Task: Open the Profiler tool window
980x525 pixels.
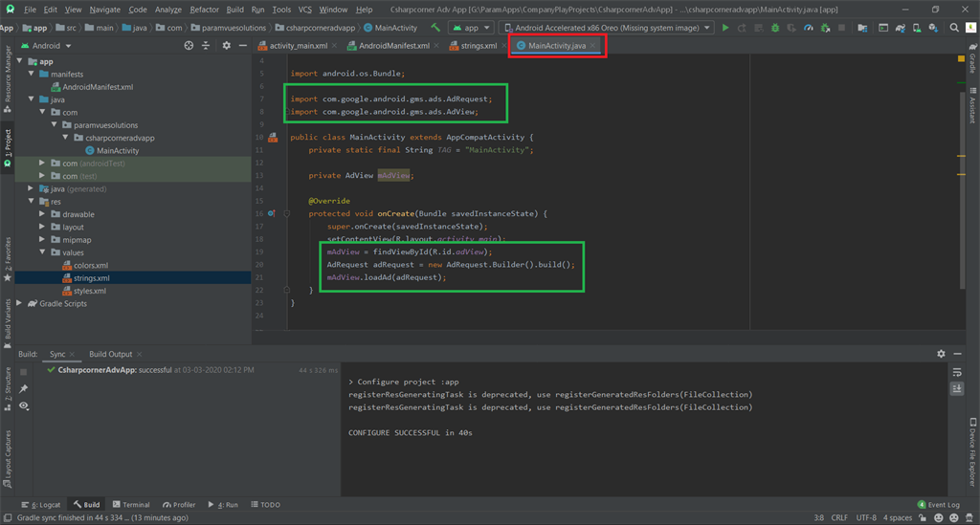Action: tap(179, 504)
